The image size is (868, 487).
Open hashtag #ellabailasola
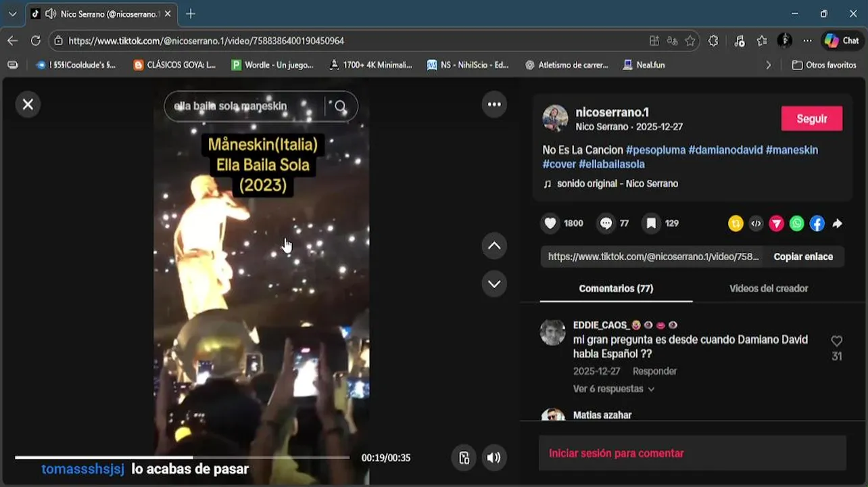coord(612,164)
